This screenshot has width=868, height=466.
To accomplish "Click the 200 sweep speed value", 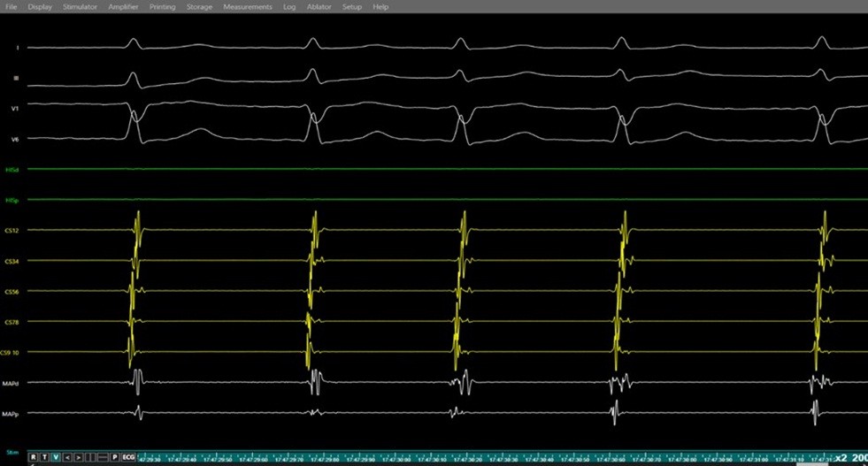I will tap(859, 458).
